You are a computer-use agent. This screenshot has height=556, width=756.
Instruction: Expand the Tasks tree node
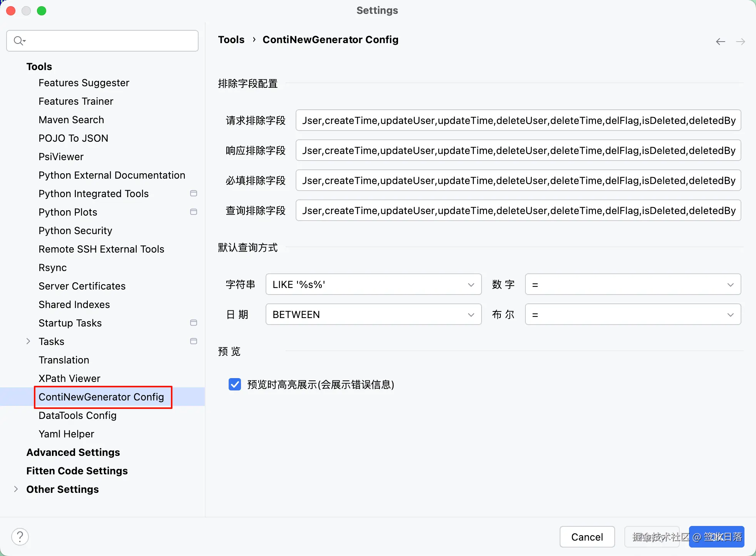pyautogui.click(x=28, y=341)
